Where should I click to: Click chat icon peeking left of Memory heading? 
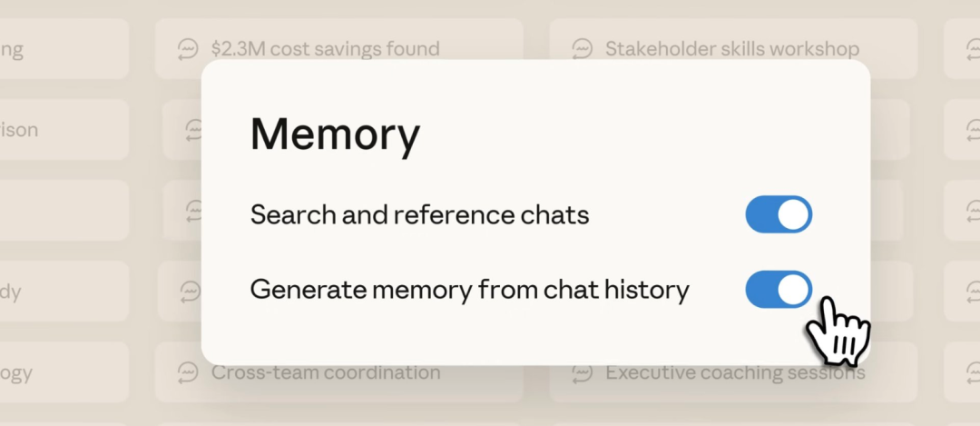click(x=191, y=130)
